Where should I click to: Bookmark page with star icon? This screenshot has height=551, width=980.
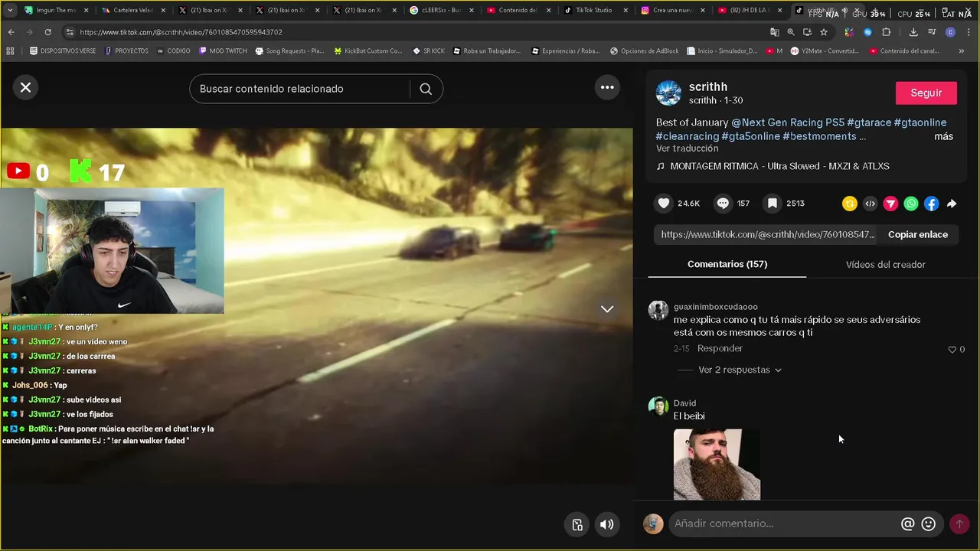[824, 32]
